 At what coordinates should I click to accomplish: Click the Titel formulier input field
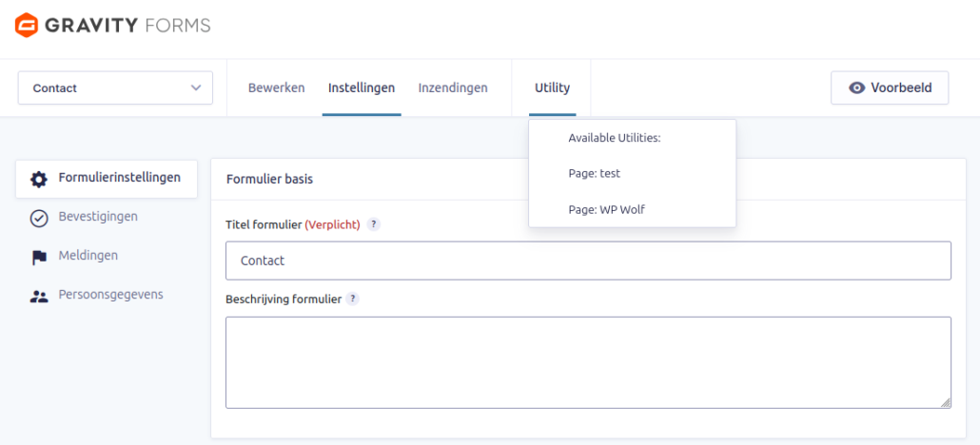588,261
